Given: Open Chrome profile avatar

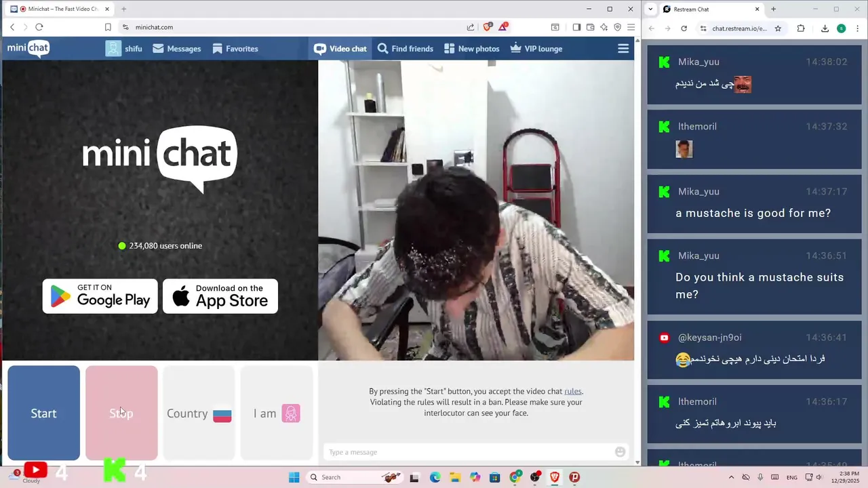Looking at the screenshot, I should [841, 28].
